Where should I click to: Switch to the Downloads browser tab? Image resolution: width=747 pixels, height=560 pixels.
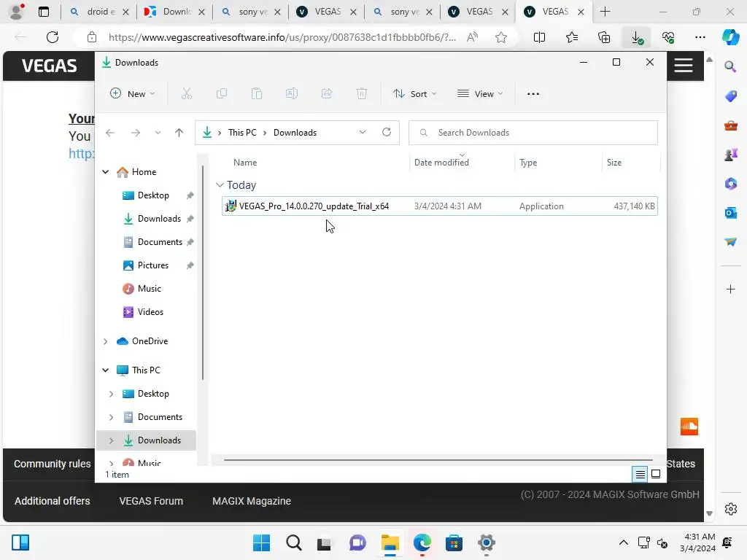[175, 12]
